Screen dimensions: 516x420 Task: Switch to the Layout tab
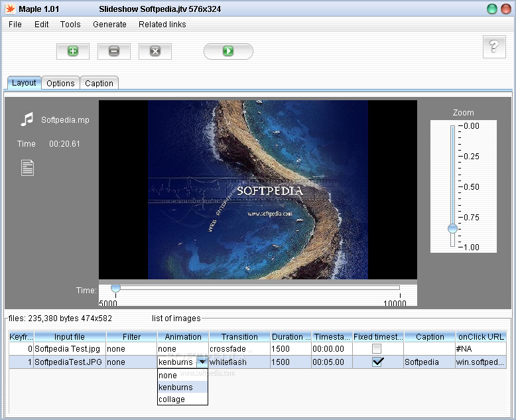(x=24, y=83)
